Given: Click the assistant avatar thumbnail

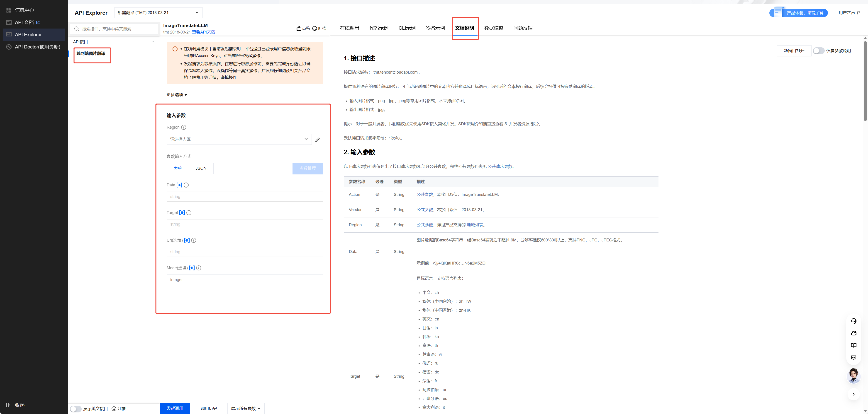Looking at the screenshot, I should point(853,376).
